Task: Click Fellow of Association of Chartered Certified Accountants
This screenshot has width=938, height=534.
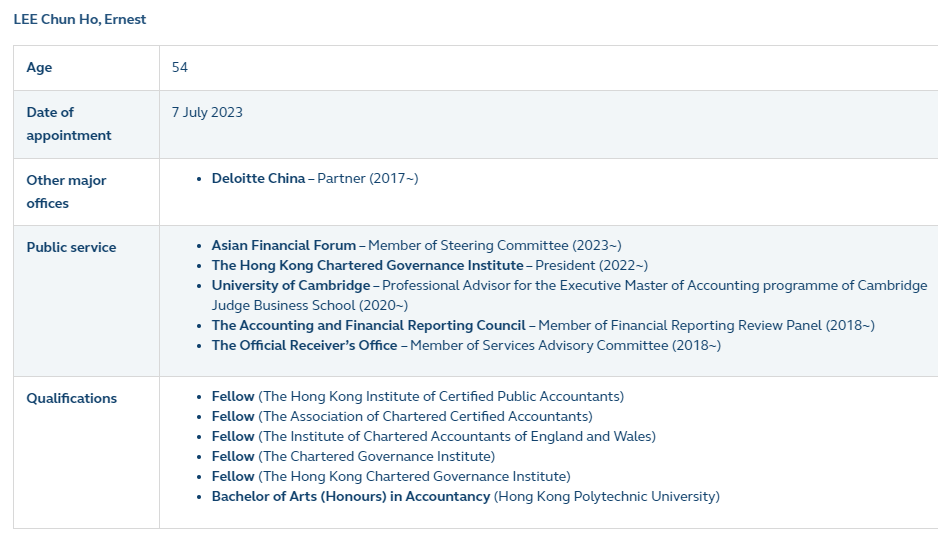Action: 402,416
